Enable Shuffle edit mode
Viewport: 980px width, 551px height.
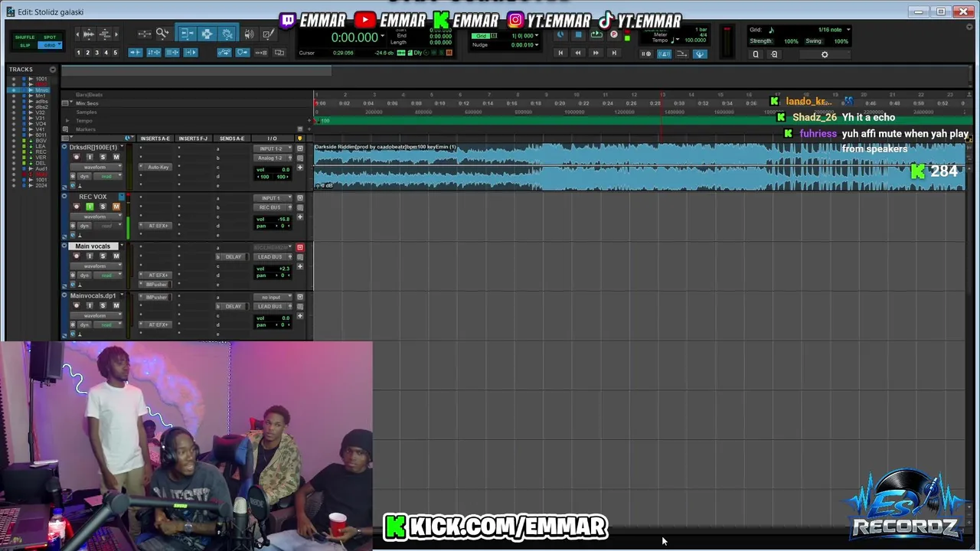[x=24, y=37]
